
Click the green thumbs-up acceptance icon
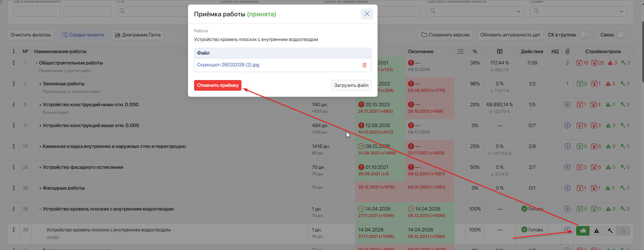pyautogui.click(x=583, y=231)
